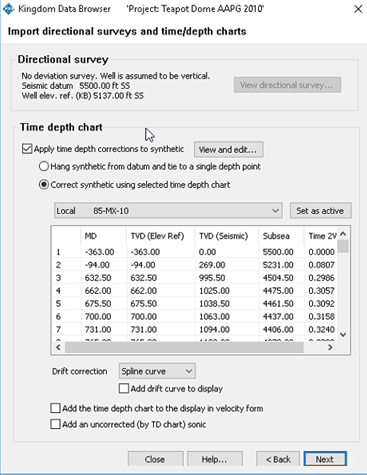The image size is (367, 475).
Task: Click Subsea cell 5500.00
Action: click(x=278, y=252)
